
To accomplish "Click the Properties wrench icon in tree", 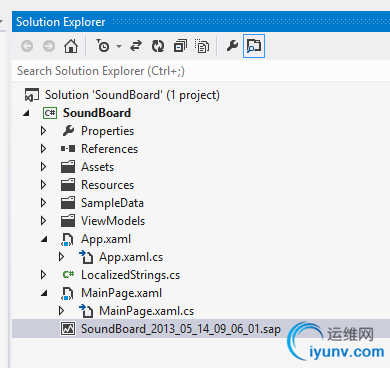I will (x=68, y=131).
